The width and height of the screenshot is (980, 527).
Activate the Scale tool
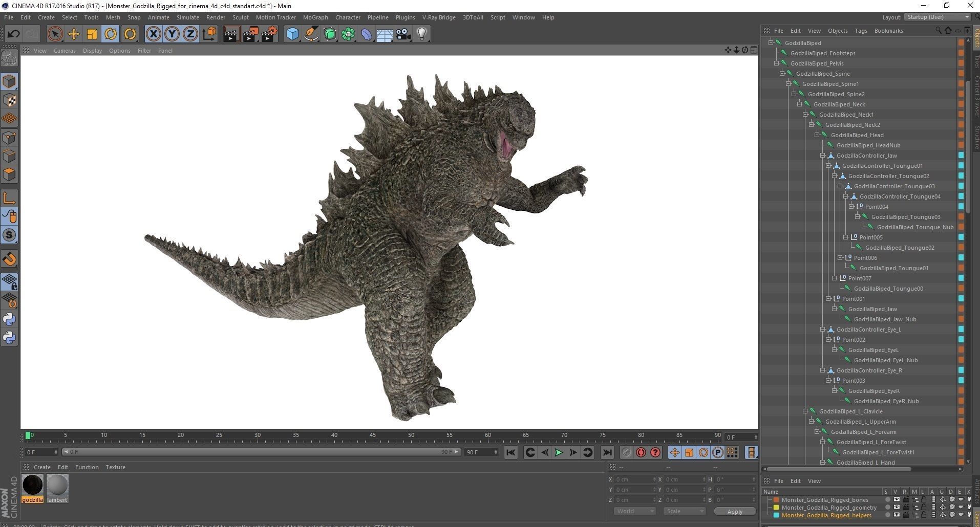coord(92,34)
